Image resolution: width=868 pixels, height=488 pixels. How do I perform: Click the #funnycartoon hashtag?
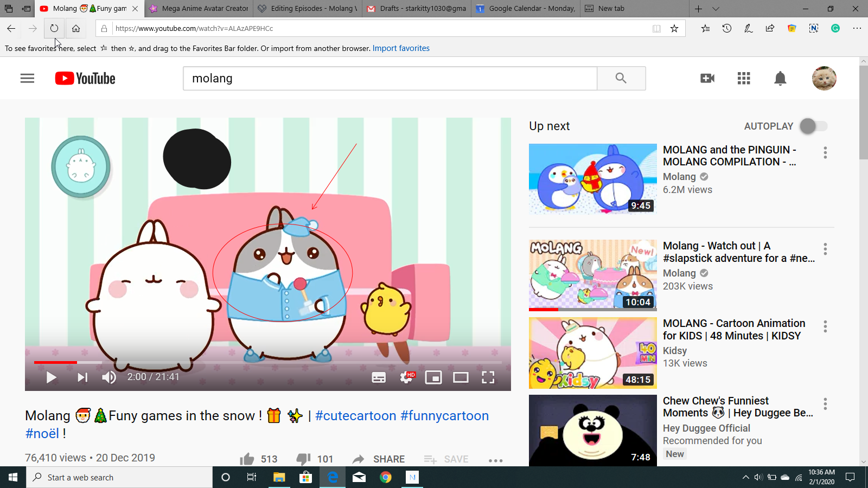click(445, 416)
